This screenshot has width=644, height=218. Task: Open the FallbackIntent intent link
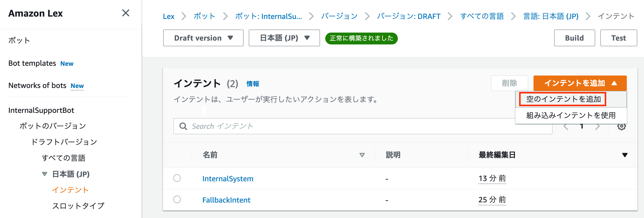pos(226,200)
